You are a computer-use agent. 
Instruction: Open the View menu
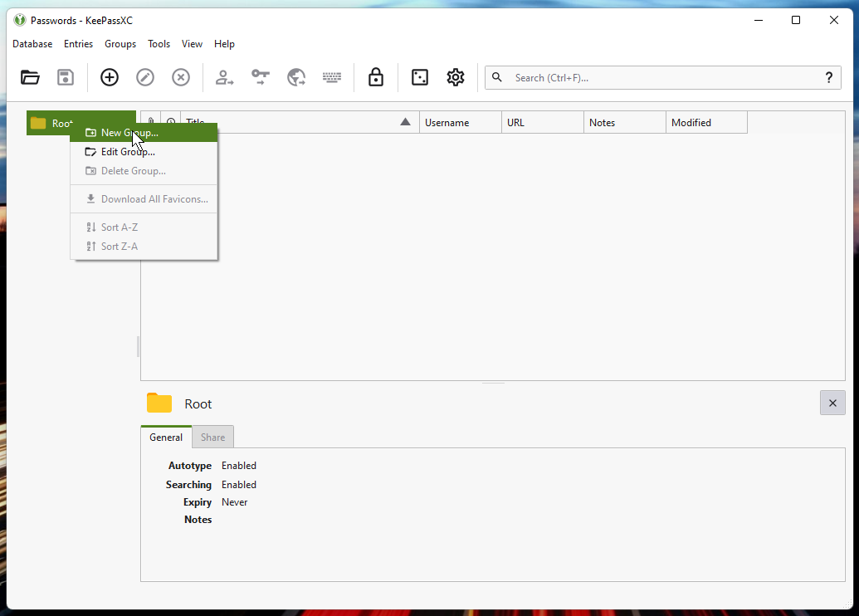click(x=192, y=44)
